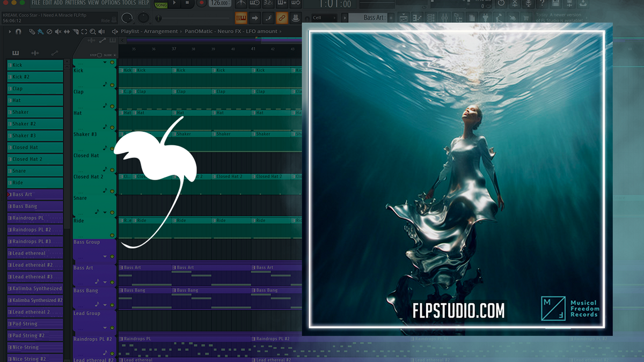Click the typing-keyboard-to-piano icon
The height and width of the screenshot is (362, 644).
tap(241, 18)
